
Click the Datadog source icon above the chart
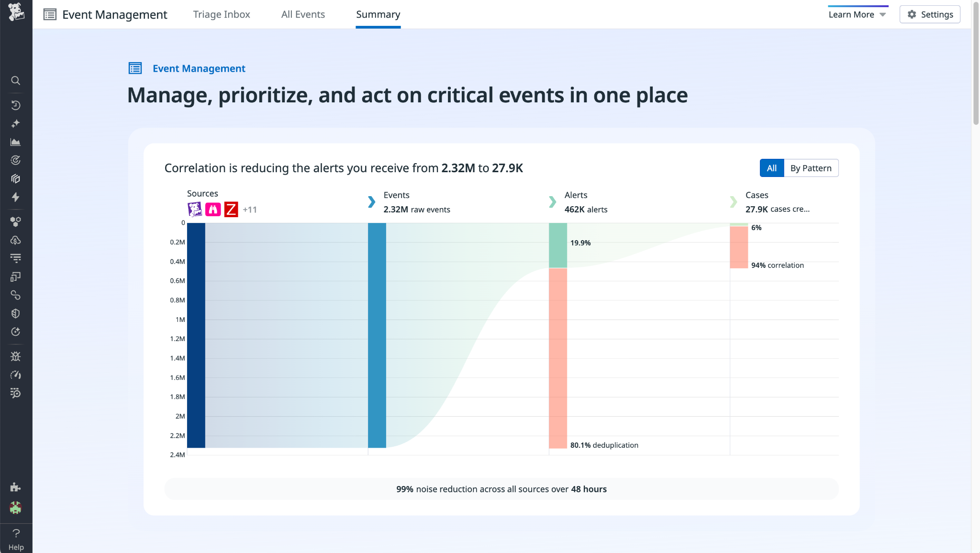195,209
